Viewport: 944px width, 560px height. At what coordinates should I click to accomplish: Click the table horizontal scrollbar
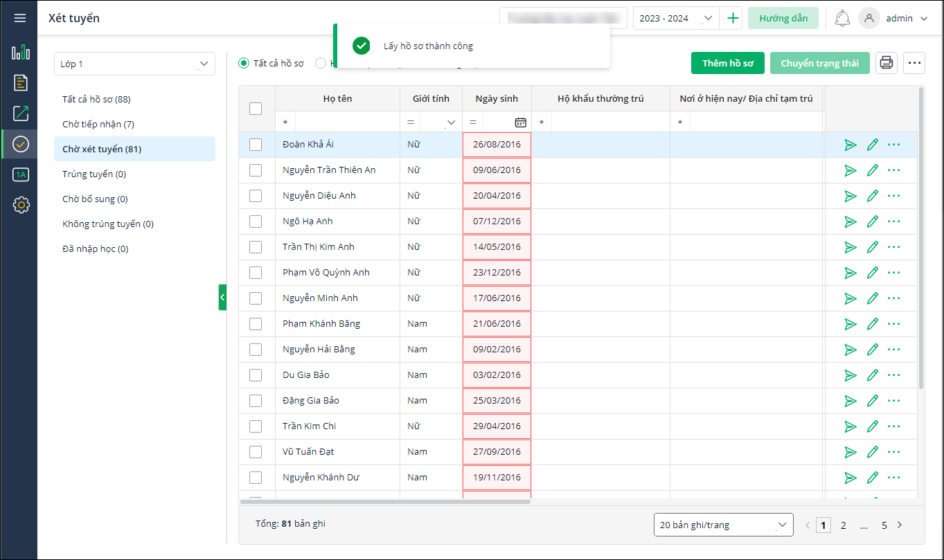pyautogui.click(x=385, y=501)
